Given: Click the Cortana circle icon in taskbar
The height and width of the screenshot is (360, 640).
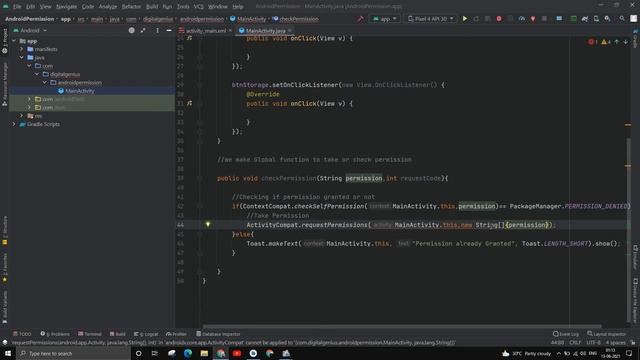Looking at the screenshot, I should tap(138, 353).
